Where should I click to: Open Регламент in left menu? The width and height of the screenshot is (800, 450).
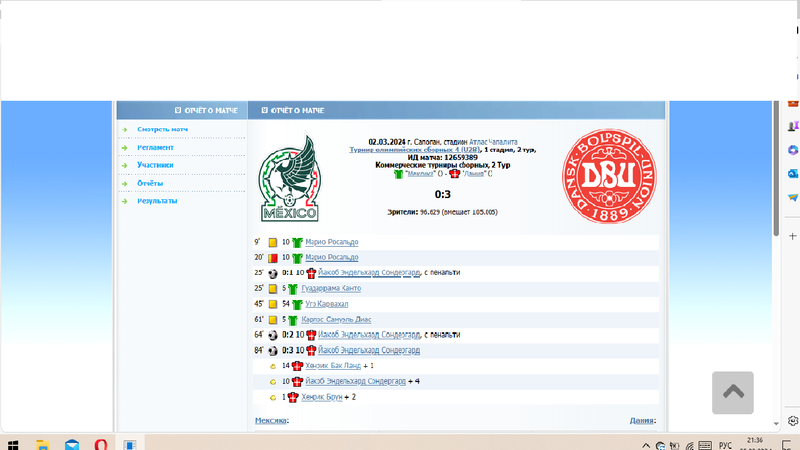(x=155, y=147)
